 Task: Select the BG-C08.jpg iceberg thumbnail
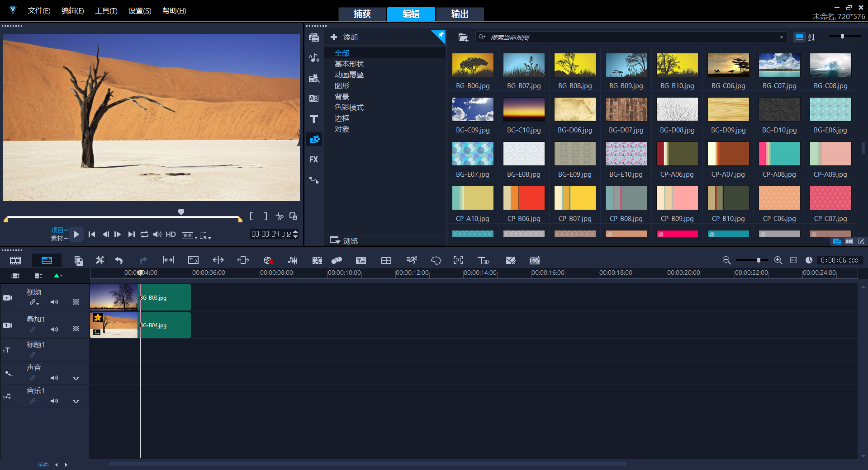[830, 65]
